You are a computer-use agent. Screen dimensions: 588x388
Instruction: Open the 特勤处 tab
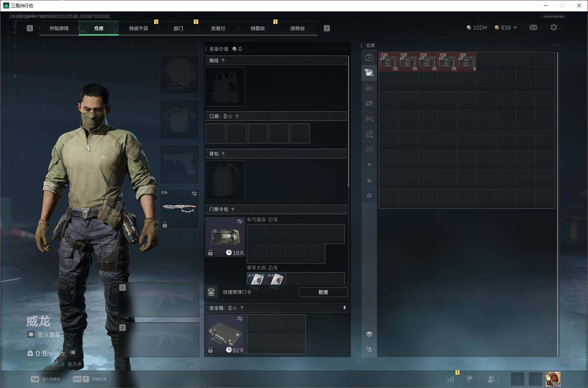click(x=258, y=28)
